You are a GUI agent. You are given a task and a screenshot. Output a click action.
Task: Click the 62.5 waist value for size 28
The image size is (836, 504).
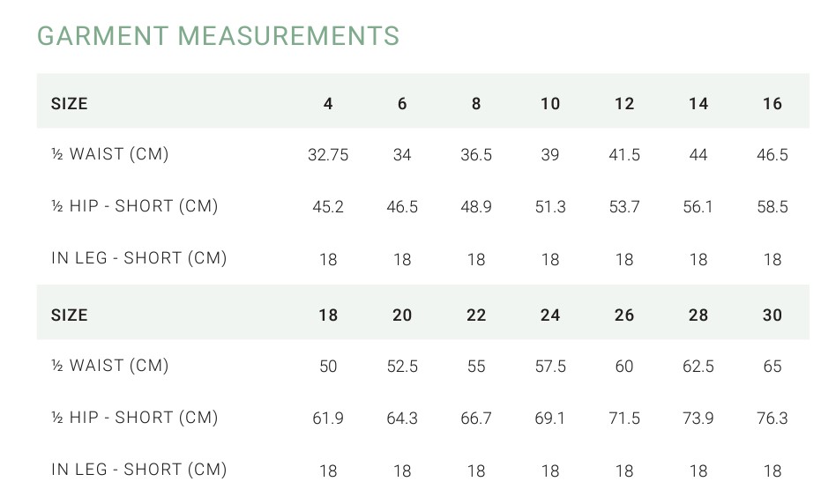coord(698,367)
